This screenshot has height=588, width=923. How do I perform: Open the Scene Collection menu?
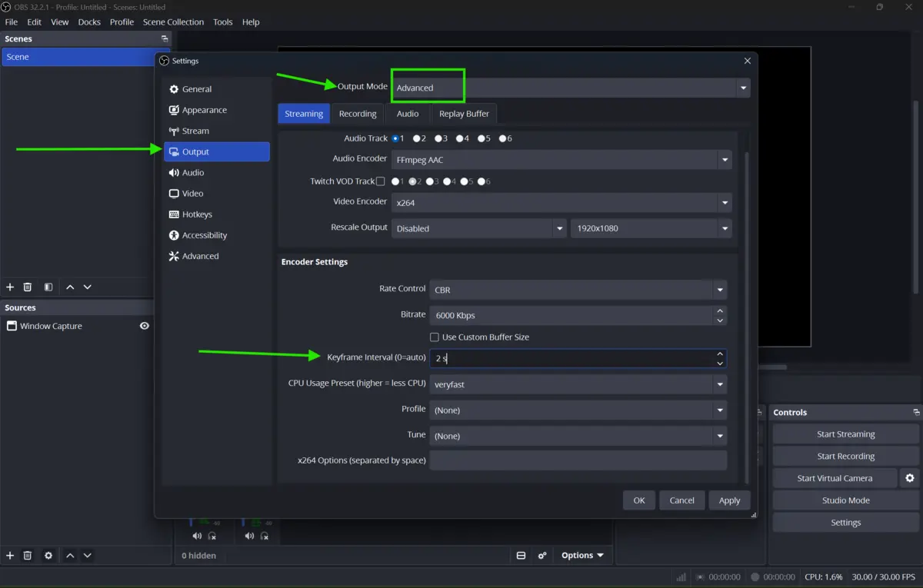(x=173, y=22)
